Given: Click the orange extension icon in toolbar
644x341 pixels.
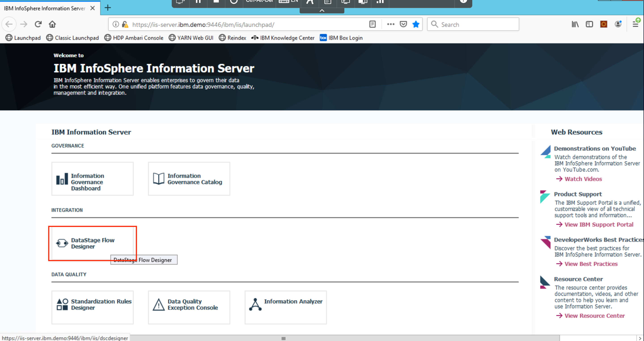Looking at the screenshot, I should (604, 24).
